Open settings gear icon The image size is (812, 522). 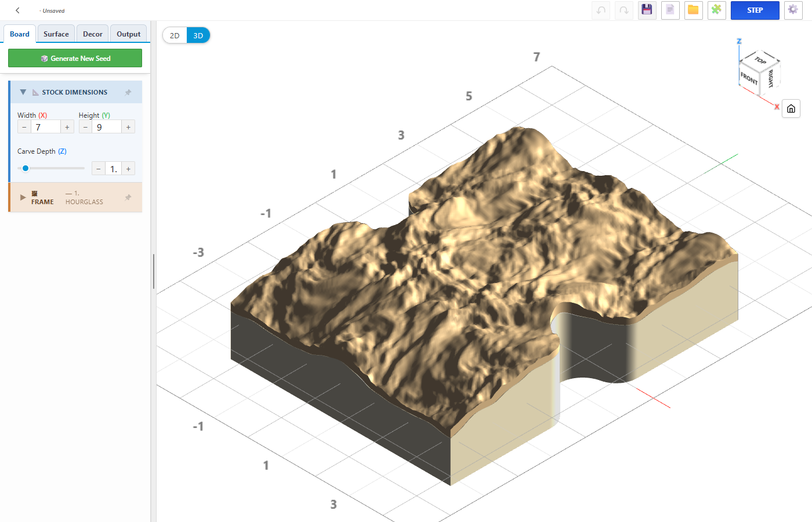[793, 10]
